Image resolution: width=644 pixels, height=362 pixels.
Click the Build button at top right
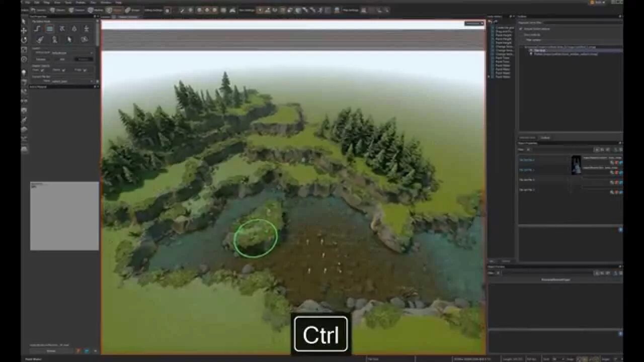tap(598, 3)
